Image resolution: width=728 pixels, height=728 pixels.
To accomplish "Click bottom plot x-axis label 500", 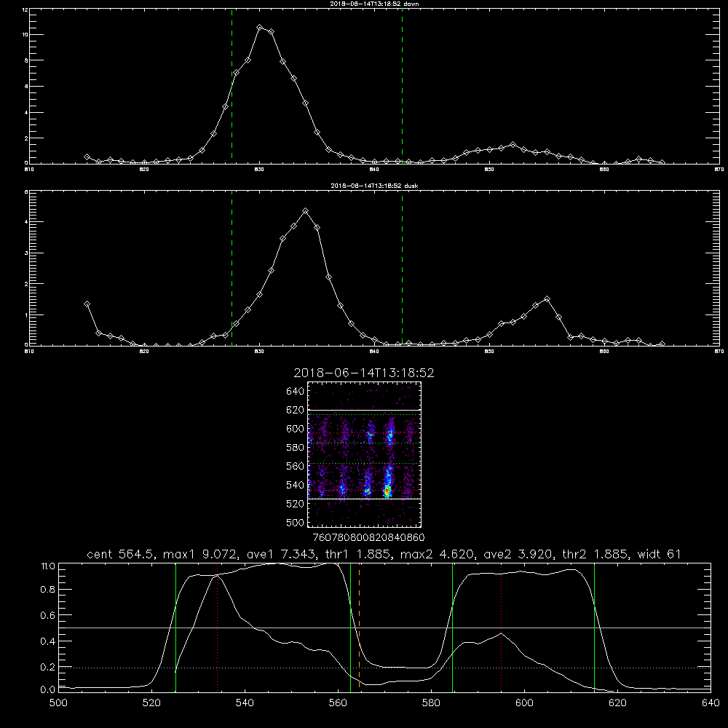I will click(x=58, y=703).
